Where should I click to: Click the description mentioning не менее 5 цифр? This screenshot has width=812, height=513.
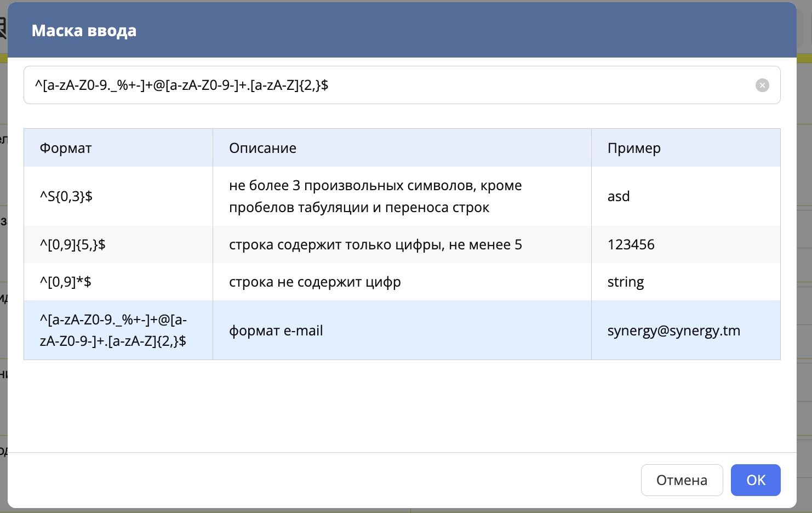click(x=375, y=244)
